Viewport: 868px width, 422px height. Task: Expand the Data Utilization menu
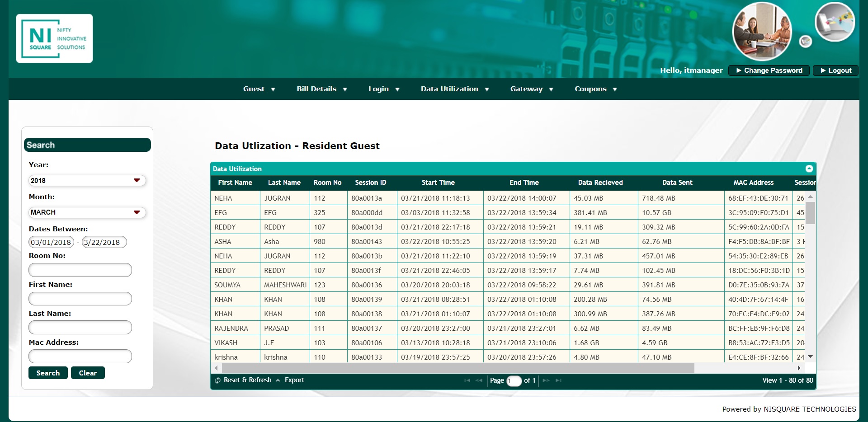point(454,89)
